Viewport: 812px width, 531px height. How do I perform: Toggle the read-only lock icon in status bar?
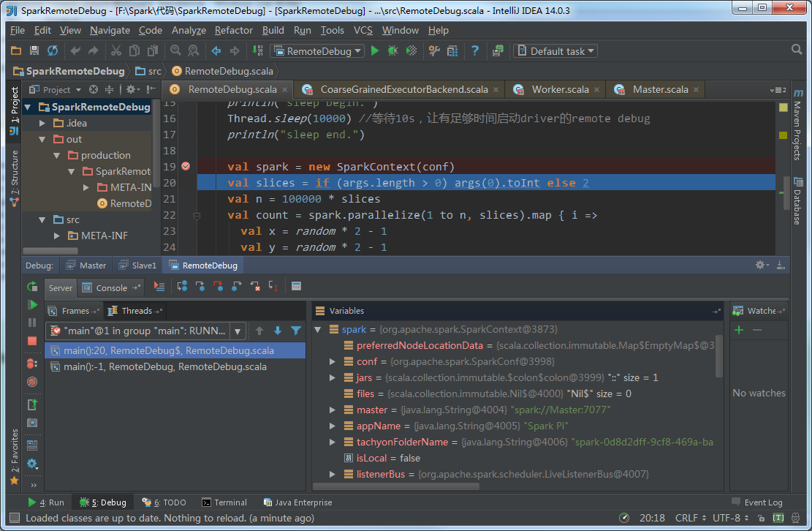pos(761,518)
